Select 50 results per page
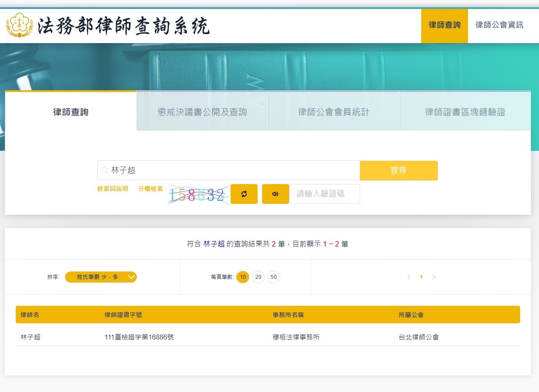 pyautogui.click(x=273, y=277)
